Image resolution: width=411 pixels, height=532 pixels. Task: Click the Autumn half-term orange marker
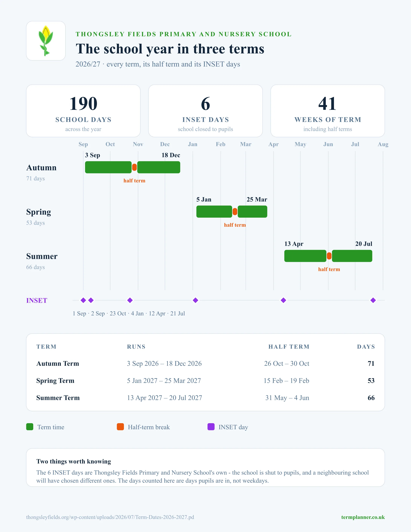[x=134, y=167]
